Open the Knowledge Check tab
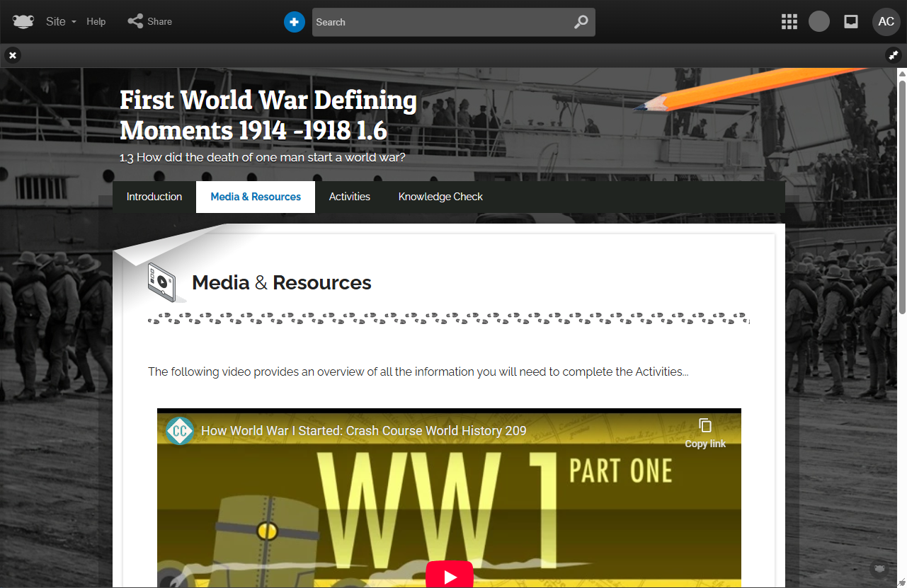Image resolution: width=907 pixels, height=588 pixels. click(440, 197)
